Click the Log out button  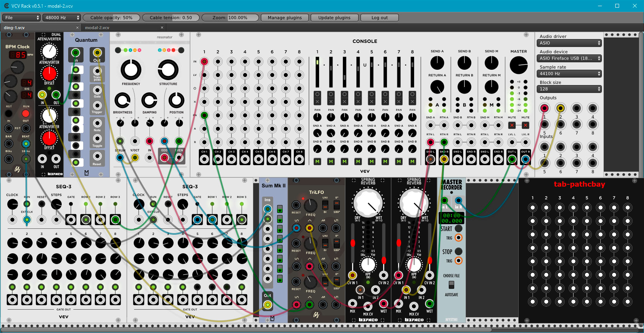379,18
